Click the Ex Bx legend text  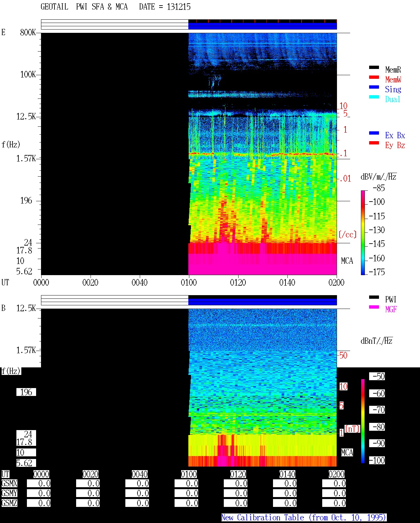coord(395,135)
